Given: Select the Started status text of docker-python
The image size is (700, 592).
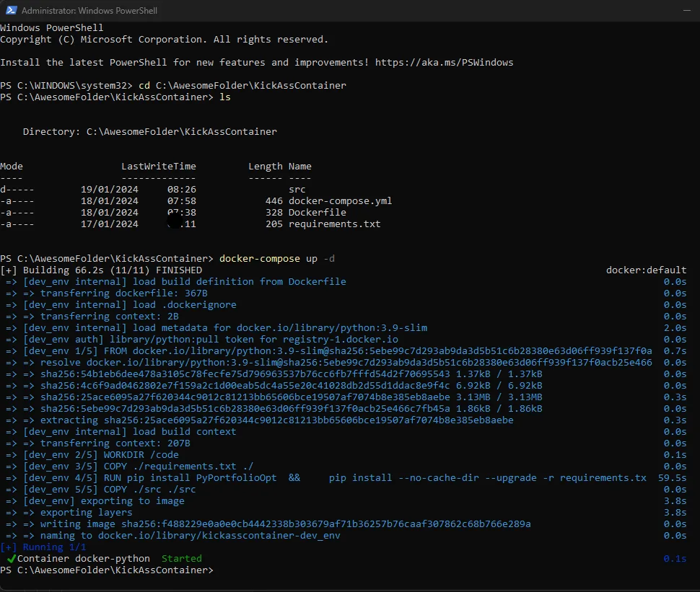Looking at the screenshot, I should pos(181,558).
